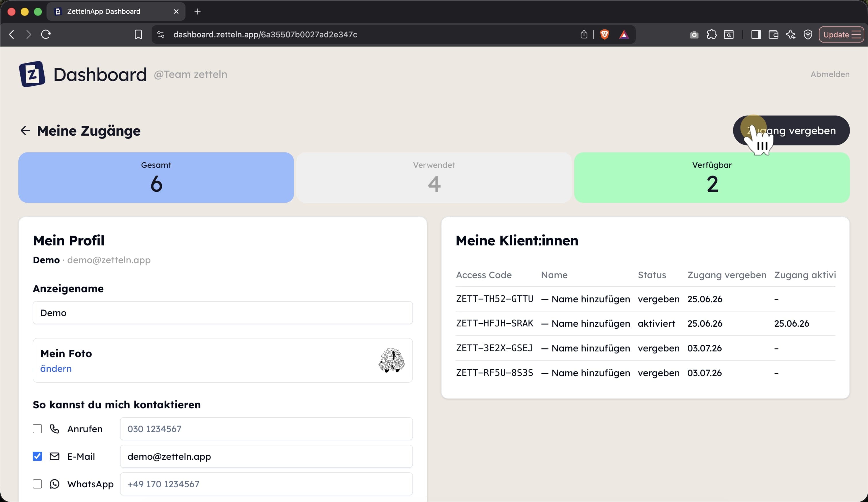This screenshot has height=502, width=868.
Task: Click access code ZETT-3E2X-GSEJ
Action: 495,348
